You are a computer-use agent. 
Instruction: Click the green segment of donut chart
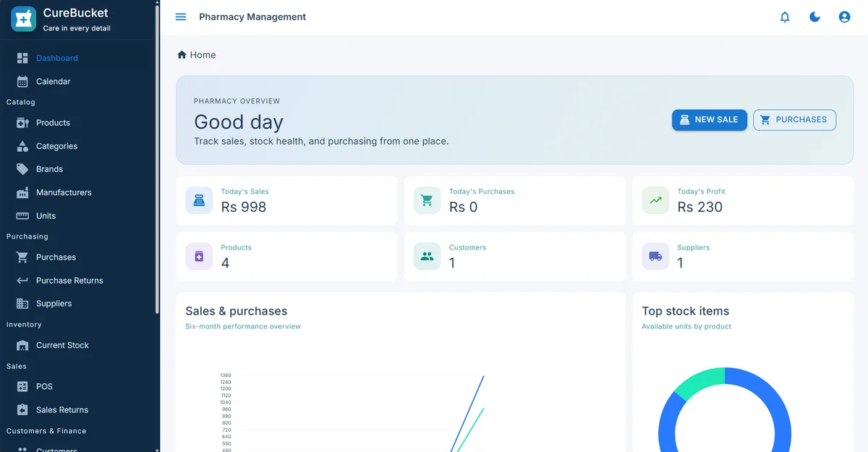[699, 382]
